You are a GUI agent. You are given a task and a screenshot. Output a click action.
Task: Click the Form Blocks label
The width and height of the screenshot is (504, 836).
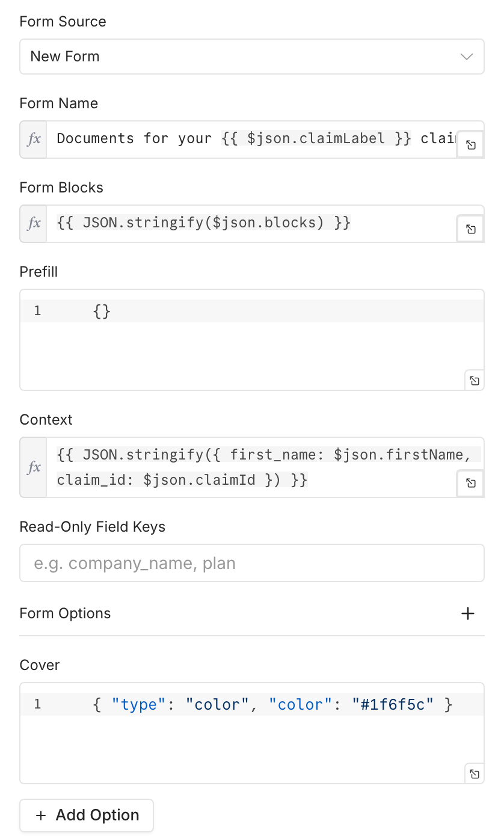pyautogui.click(x=61, y=188)
